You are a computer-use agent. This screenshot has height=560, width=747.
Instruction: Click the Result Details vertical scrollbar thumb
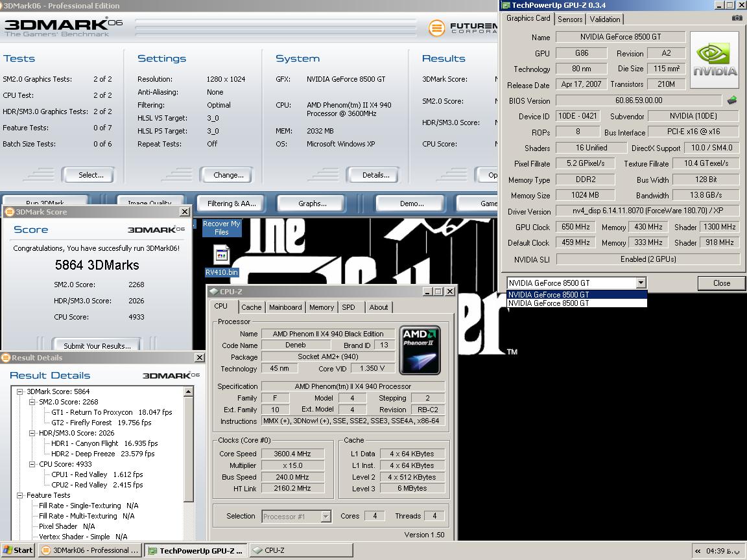click(x=188, y=449)
